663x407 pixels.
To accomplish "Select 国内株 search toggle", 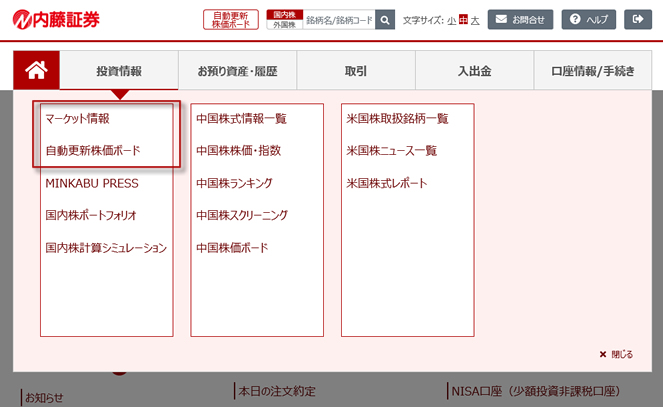I will click(283, 14).
